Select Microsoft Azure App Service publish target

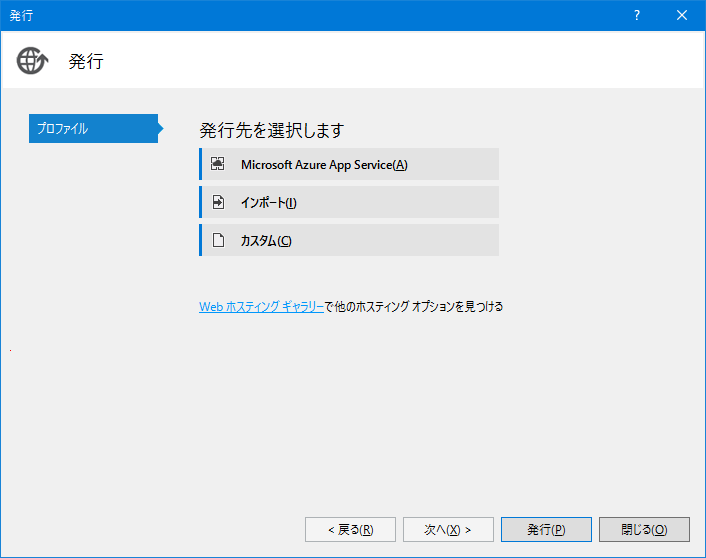[x=349, y=164]
